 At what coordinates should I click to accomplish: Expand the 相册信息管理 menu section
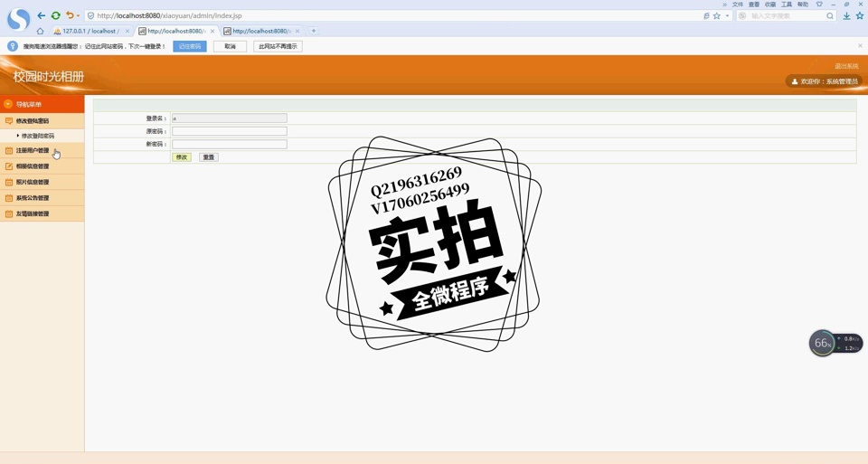click(x=33, y=166)
